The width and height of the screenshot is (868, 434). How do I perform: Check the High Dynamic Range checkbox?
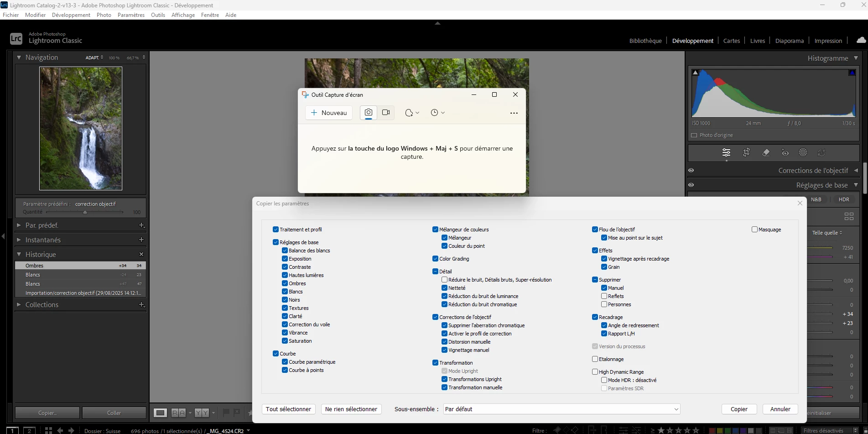pos(595,372)
